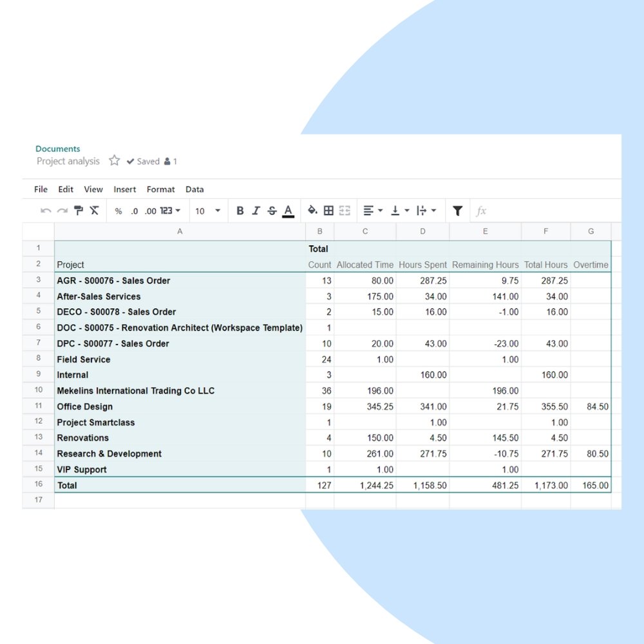Open the fill color picker
Image resolution: width=644 pixels, height=644 pixels.
[x=311, y=211]
